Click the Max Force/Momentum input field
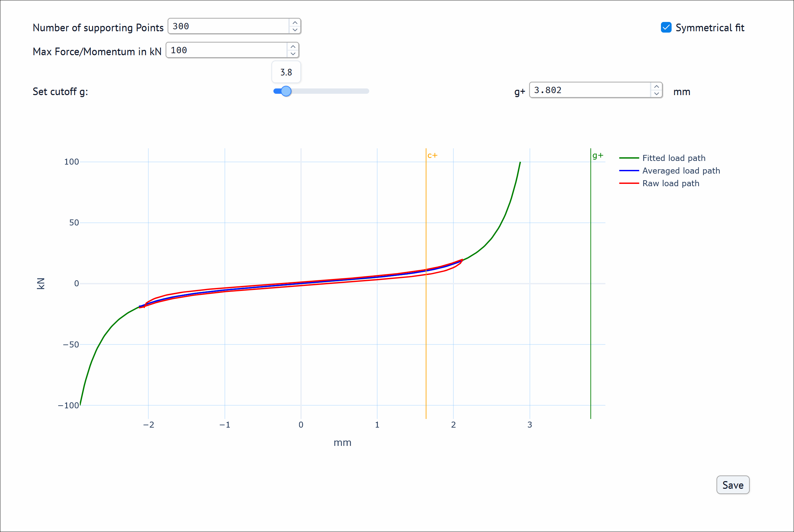Screen dimensions: 794x532 (x=227, y=50)
